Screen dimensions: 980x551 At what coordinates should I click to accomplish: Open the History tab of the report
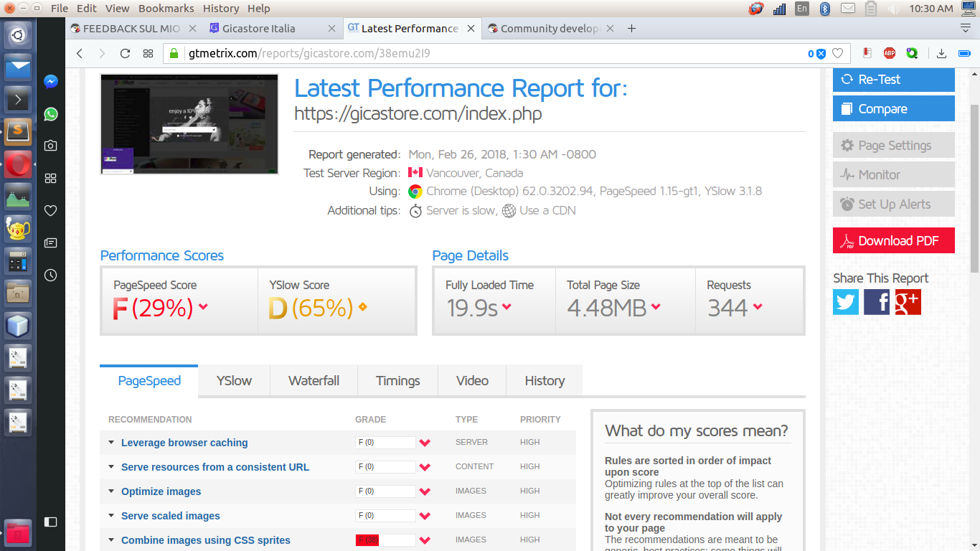coord(545,381)
